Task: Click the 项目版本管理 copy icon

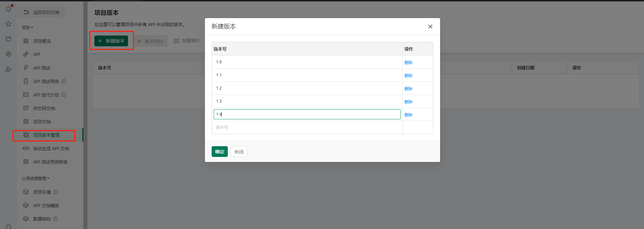Action: tap(26, 135)
